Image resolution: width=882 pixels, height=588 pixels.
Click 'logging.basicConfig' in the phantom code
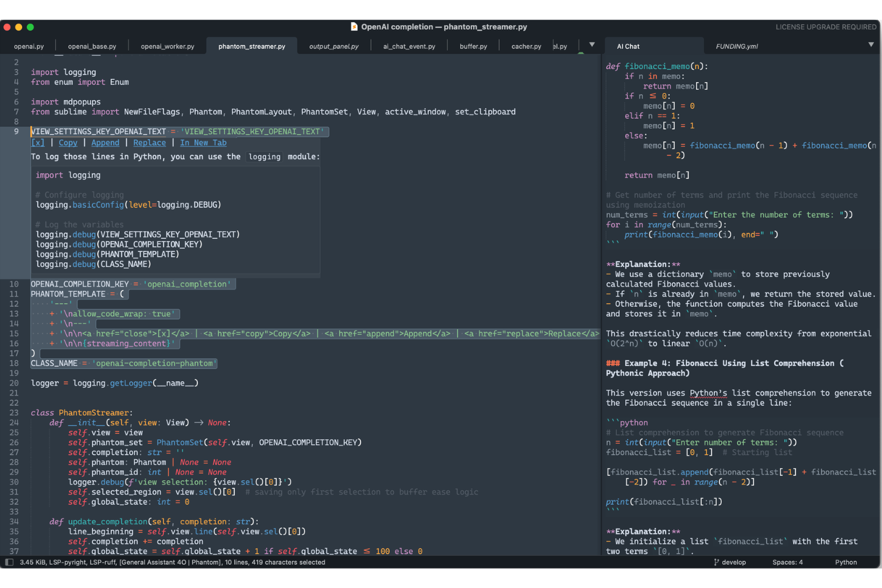tap(80, 204)
